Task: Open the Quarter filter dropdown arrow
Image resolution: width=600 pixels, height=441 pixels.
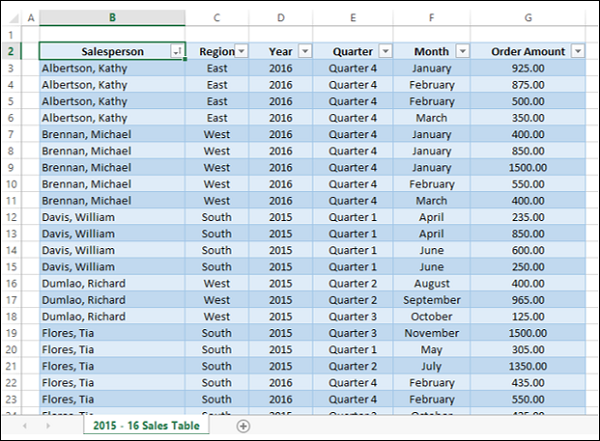Action: click(x=385, y=52)
